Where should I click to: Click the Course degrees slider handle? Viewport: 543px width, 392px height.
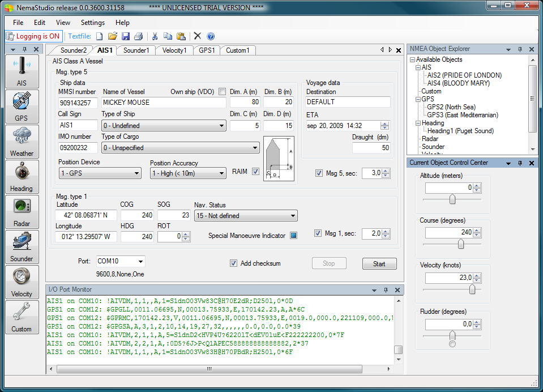(x=461, y=244)
